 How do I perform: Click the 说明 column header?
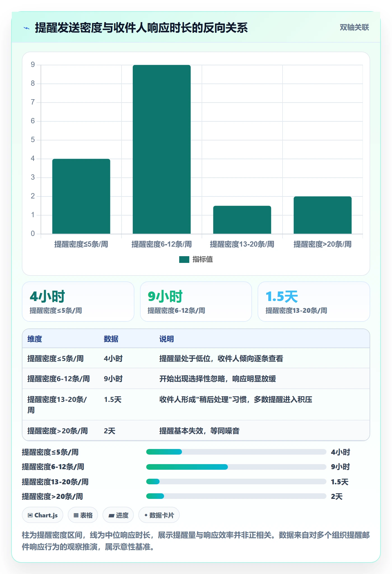pos(167,339)
